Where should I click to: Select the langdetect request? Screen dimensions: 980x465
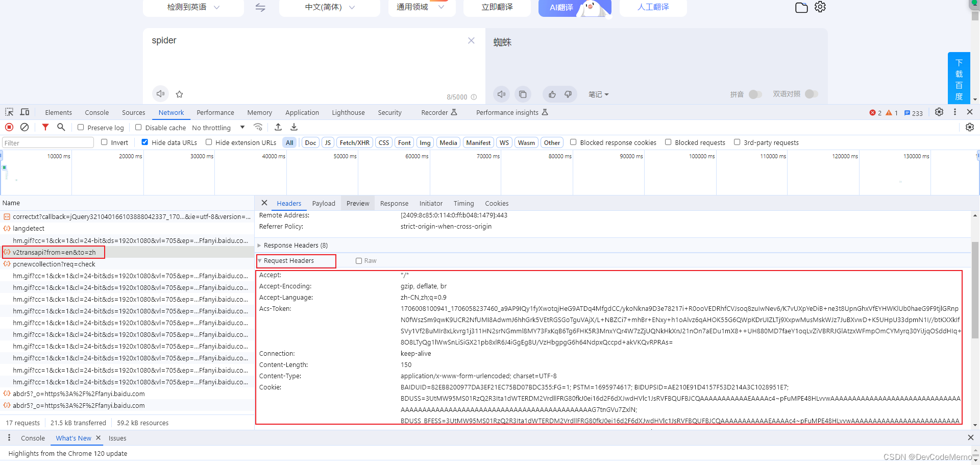click(128, 229)
